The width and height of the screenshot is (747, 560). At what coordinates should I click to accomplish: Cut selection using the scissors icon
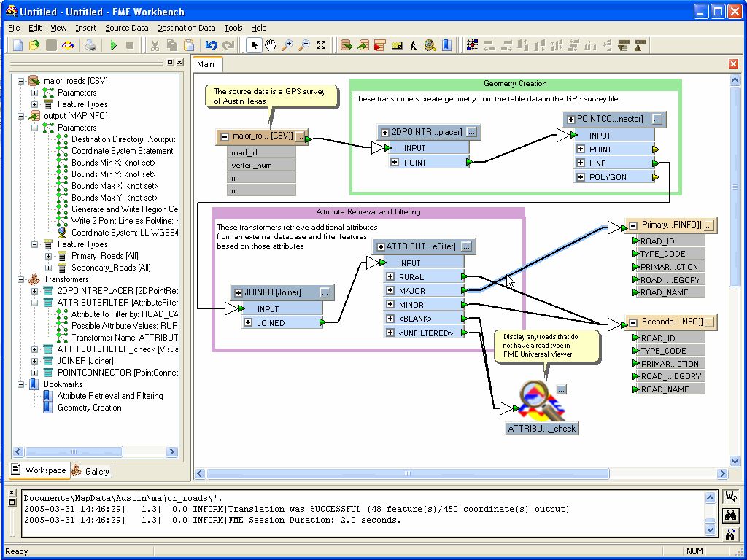[155, 45]
